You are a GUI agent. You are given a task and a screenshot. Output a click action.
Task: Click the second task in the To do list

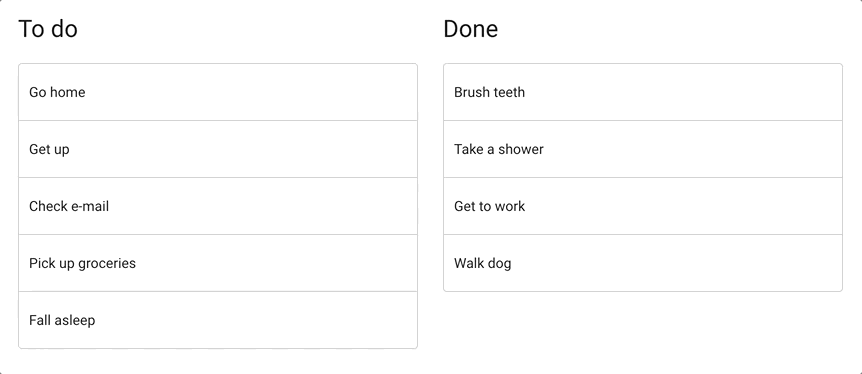218,149
